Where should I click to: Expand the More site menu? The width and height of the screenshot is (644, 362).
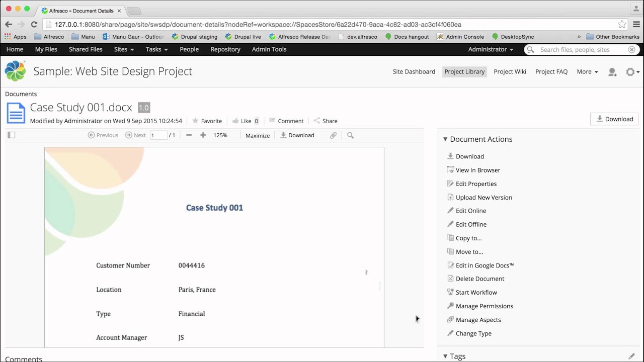[587, 71]
